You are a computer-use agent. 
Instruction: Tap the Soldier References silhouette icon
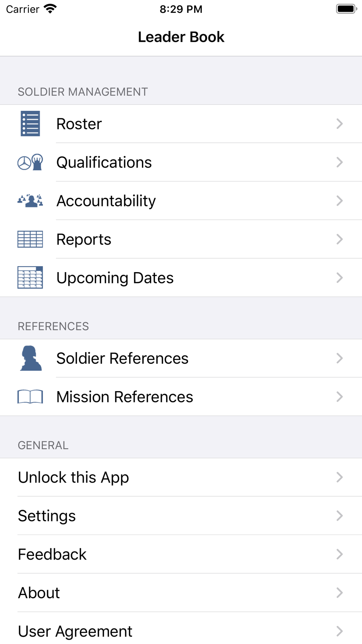coord(31,358)
